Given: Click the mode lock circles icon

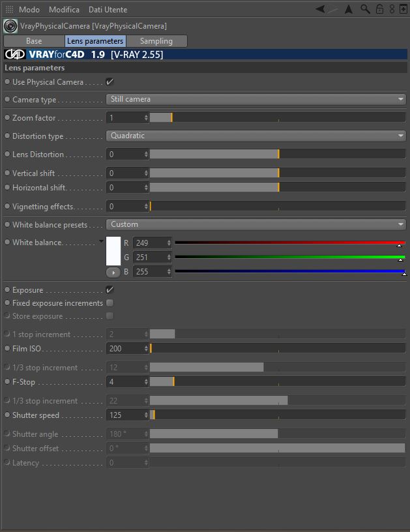Looking at the screenshot, I should (x=392, y=9).
